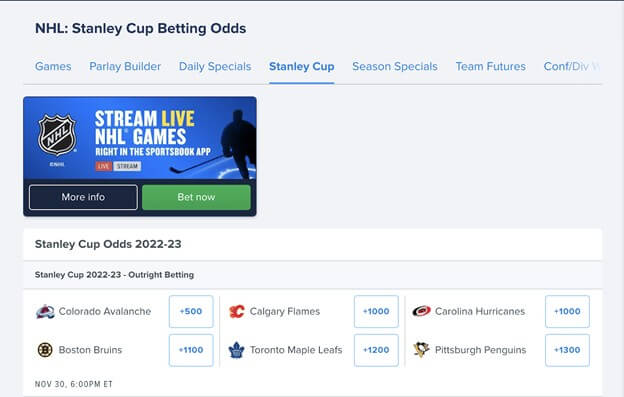Click the Calgary Flames team logo

pos(236,311)
